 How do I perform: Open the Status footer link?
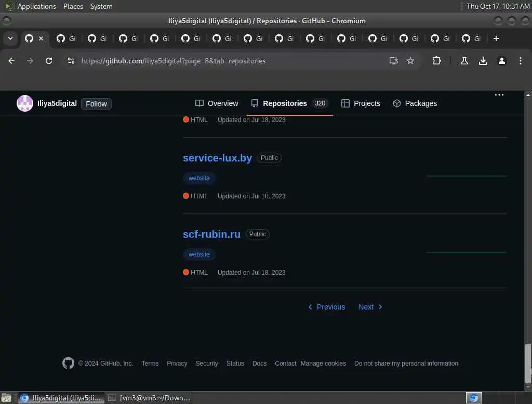click(235, 363)
